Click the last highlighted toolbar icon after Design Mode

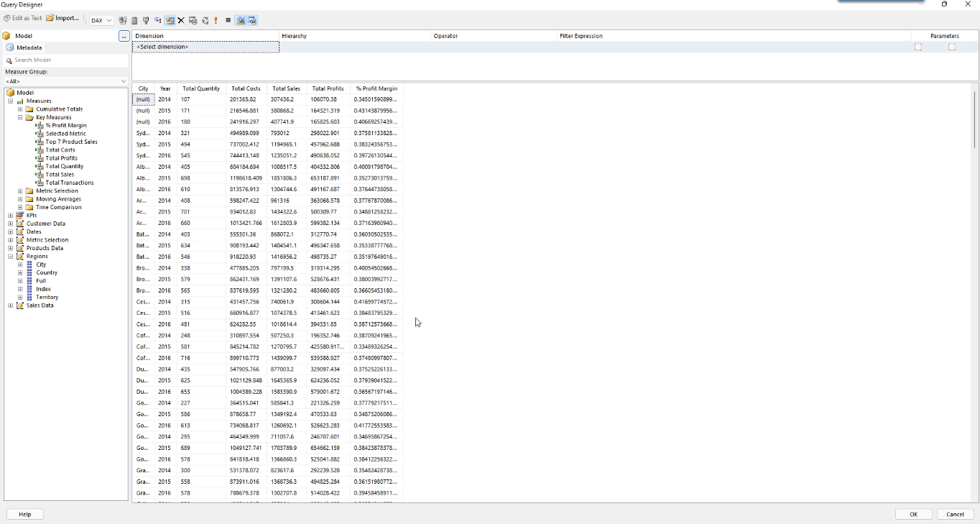pyautogui.click(x=252, y=20)
